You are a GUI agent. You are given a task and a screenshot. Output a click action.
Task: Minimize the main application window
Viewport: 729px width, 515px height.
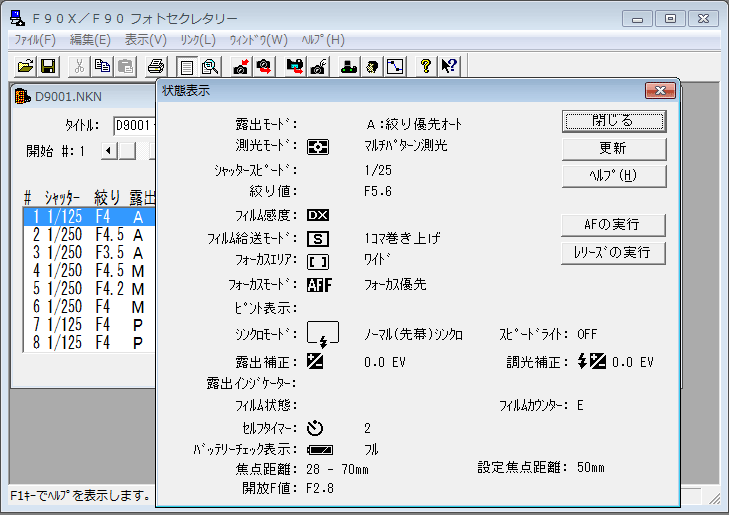pyautogui.click(x=637, y=19)
